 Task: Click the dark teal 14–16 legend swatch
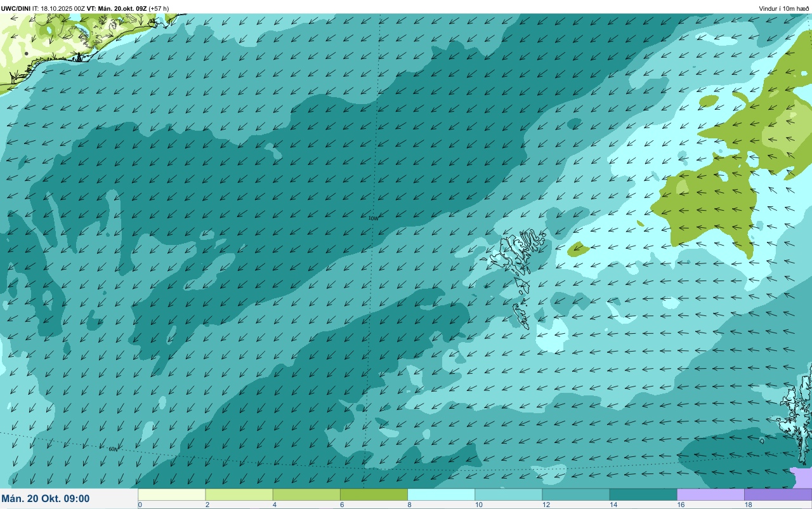pos(643,494)
